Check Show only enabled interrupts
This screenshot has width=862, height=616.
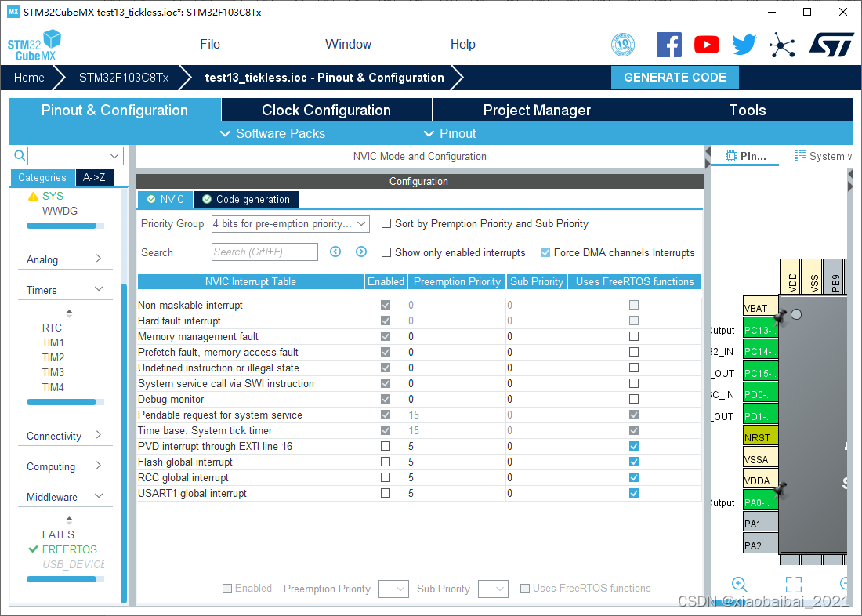(x=386, y=252)
